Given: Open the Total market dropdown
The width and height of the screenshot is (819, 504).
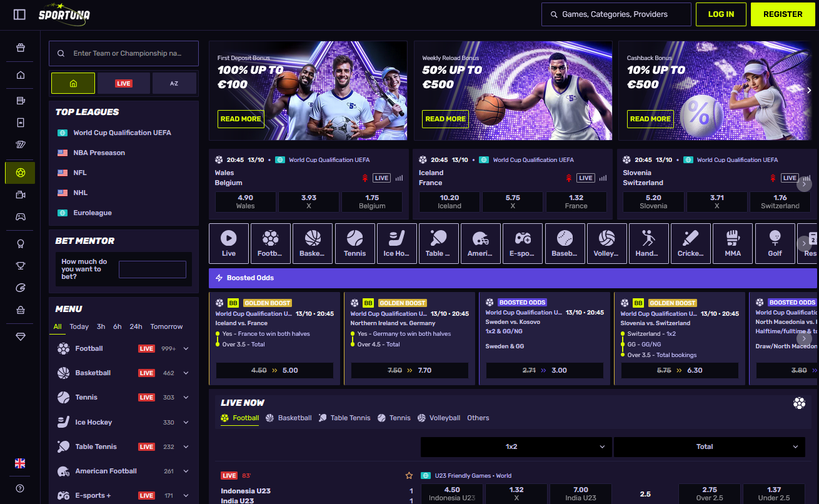Looking at the screenshot, I should point(709,446).
